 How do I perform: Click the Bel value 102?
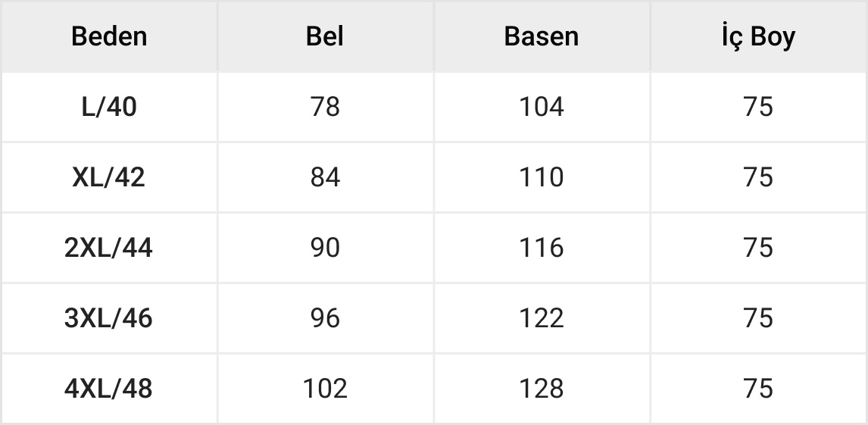tap(325, 389)
